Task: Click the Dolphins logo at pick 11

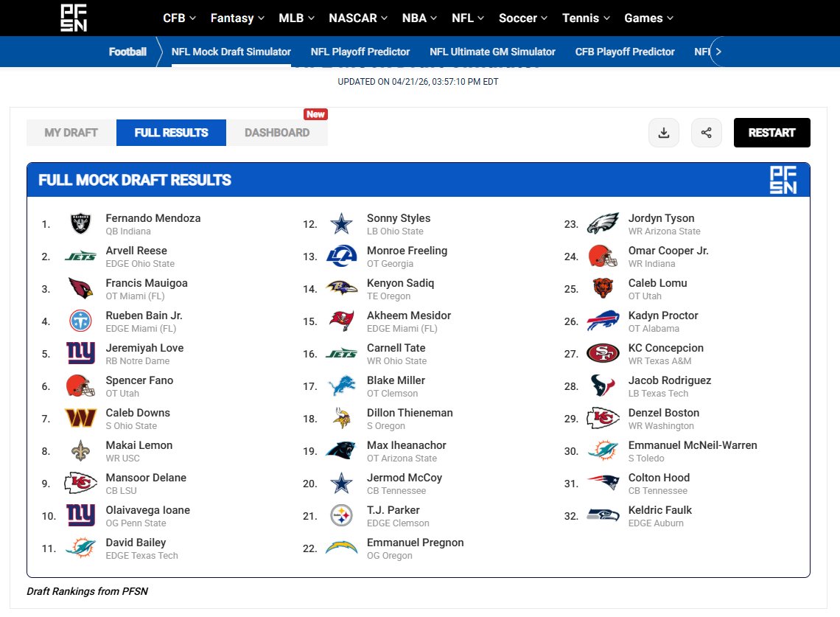Action: [x=81, y=548]
